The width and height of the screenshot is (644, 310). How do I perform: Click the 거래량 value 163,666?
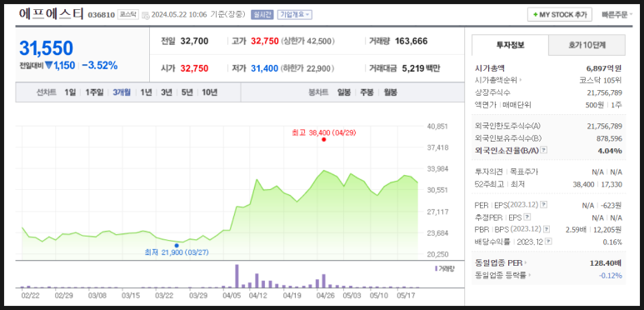coord(411,41)
